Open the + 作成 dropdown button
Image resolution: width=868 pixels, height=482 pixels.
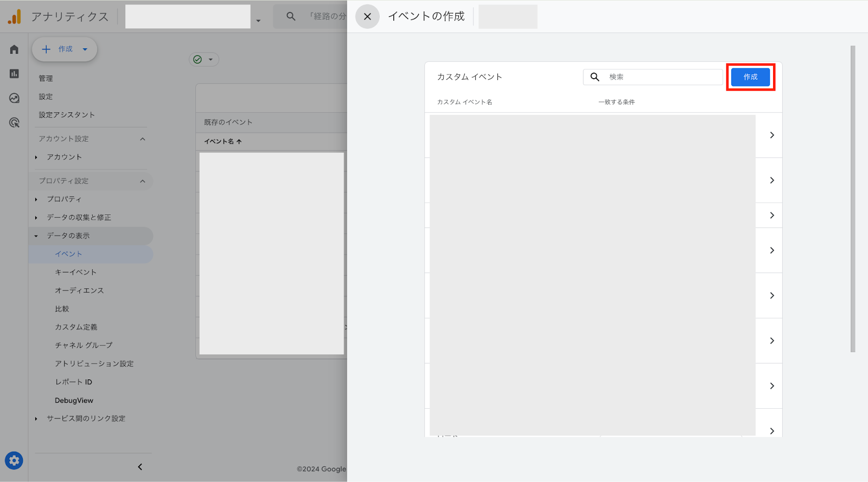coord(65,49)
